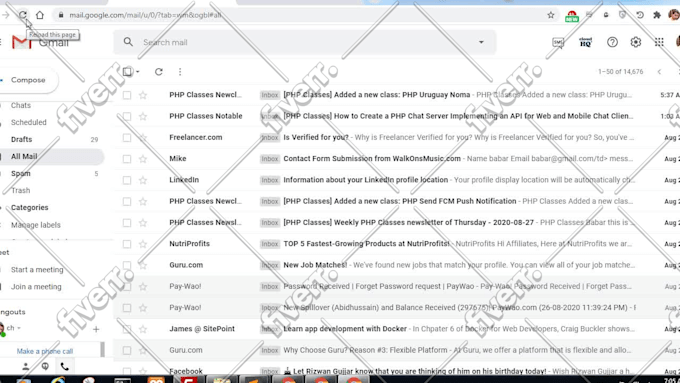Tick the select-all checkbox in toolbar

(x=127, y=72)
